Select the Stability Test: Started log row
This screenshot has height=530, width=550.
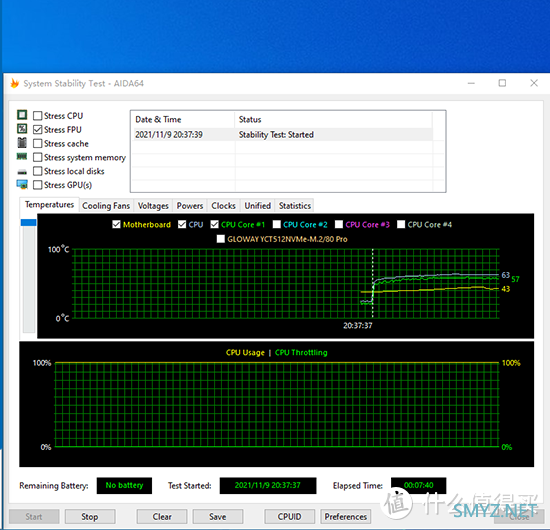(x=283, y=135)
